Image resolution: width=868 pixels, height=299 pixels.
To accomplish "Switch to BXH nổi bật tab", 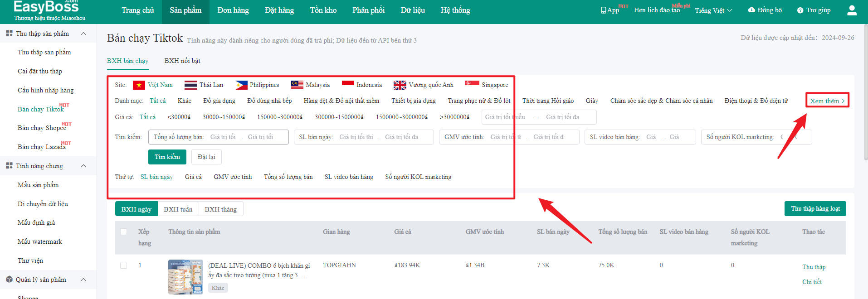I will point(182,61).
